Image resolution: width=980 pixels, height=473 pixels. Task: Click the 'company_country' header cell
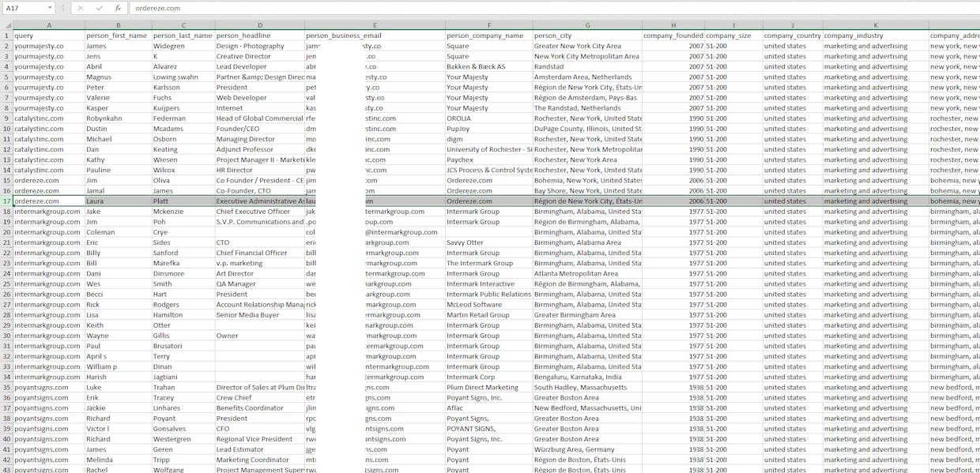pos(793,36)
